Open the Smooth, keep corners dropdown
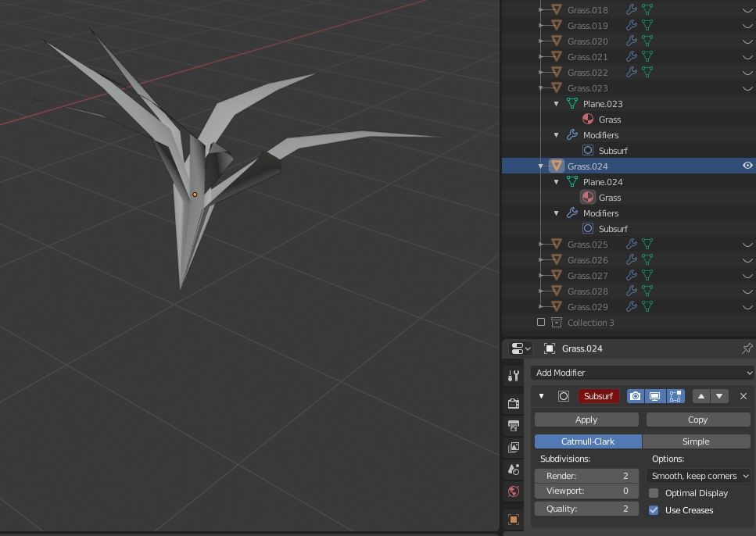 (699, 476)
